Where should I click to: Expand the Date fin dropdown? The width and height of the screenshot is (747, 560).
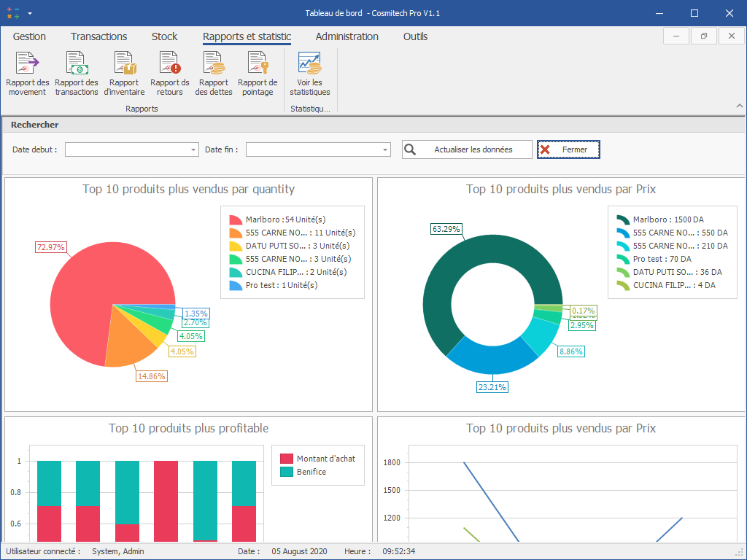point(385,149)
